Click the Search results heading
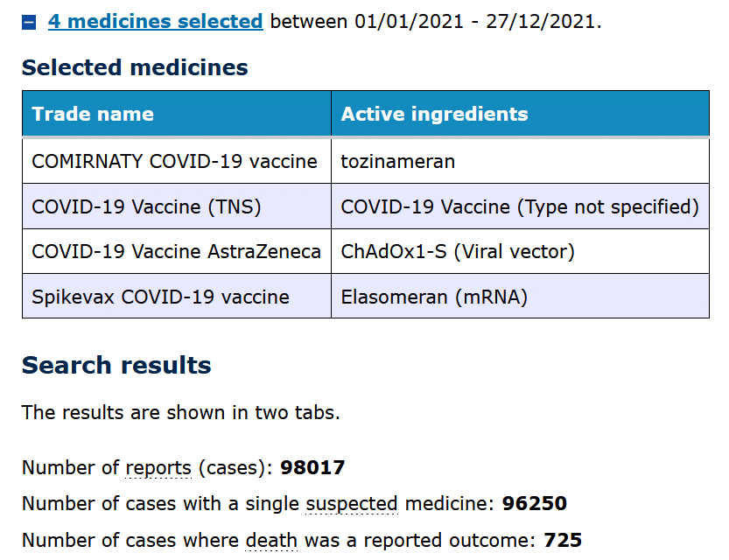This screenshot has width=729, height=560. (x=116, y=365)
